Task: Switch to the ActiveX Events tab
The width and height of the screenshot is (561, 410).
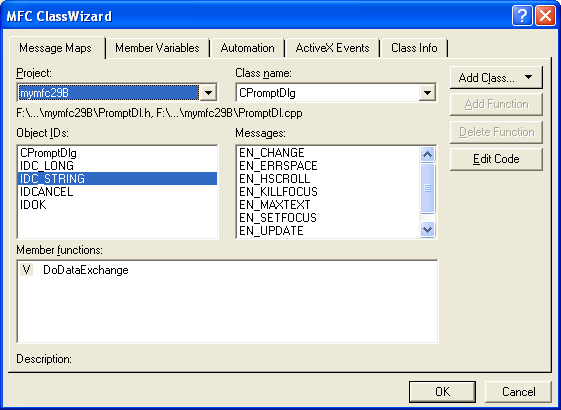Action: 332,48
